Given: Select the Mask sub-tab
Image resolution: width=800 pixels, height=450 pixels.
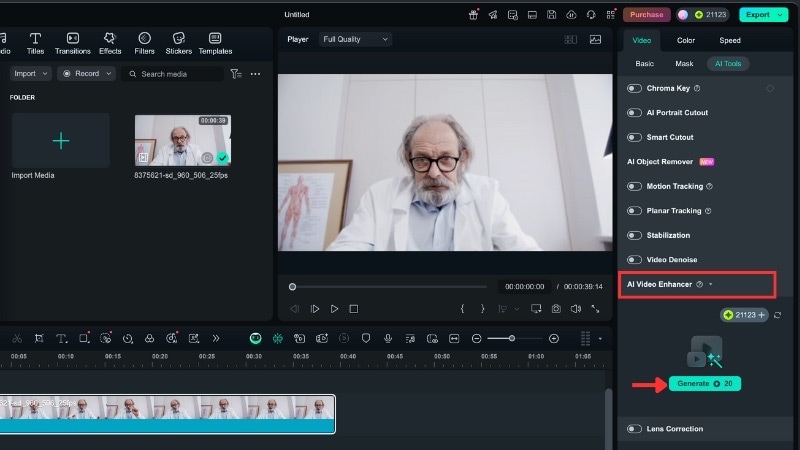Looking at the screenshot, I should pyautogui.click(x=684, y=64).
